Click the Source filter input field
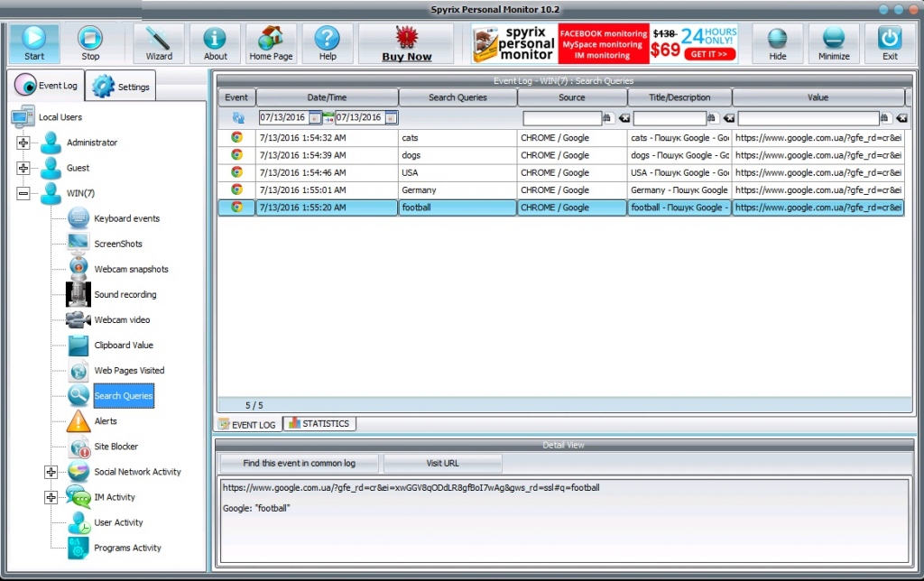Viewport: 924px width, 581px height. (x=561, y=118)
